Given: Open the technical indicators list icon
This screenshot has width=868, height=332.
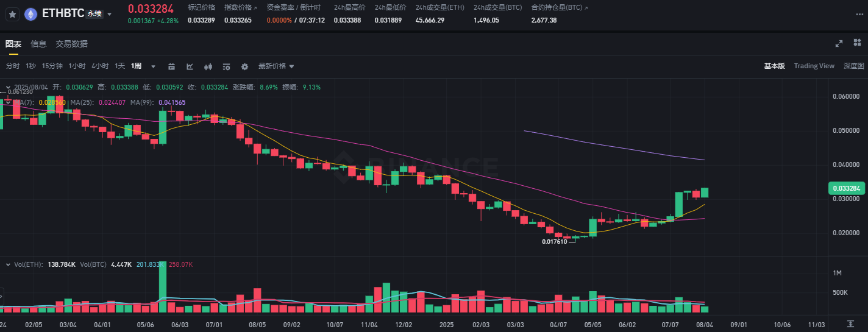Looking at the screenshot, I should pyautogui.click(x=226, y=66).
